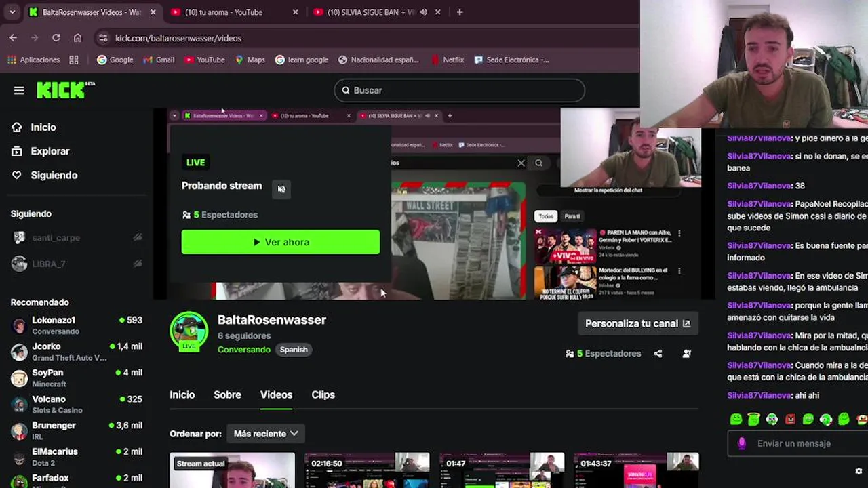Open the learn google bookmark

pos(301,60)
